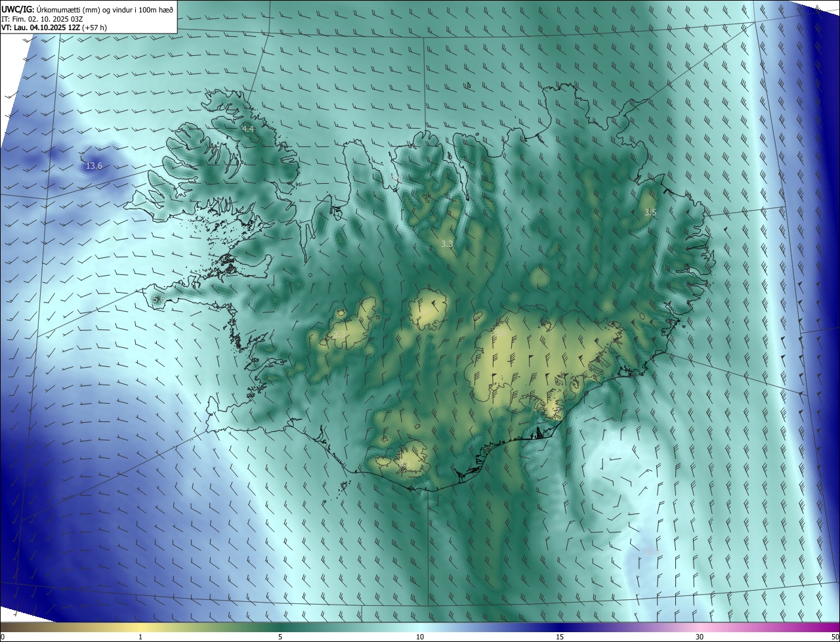Click the 3.3 value label in the north
The image size is (840, 642).
point(447,244)
